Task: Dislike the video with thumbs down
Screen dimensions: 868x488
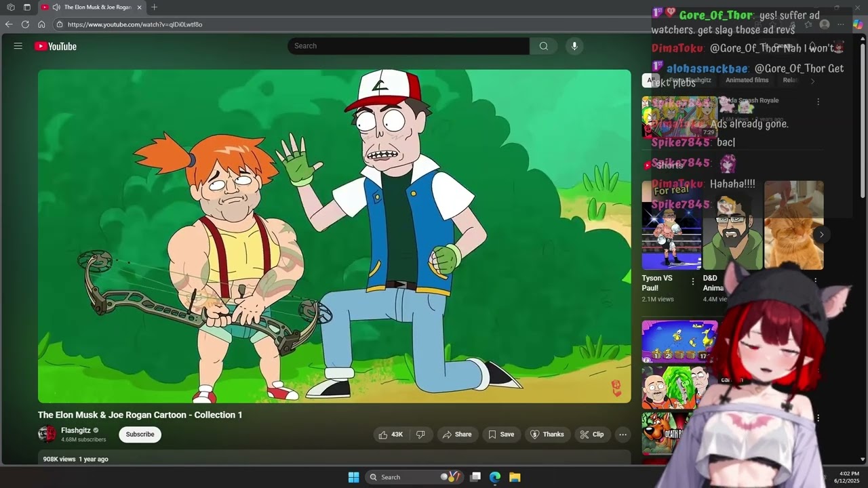Action: pyautogui.click(x=420, y=434)
